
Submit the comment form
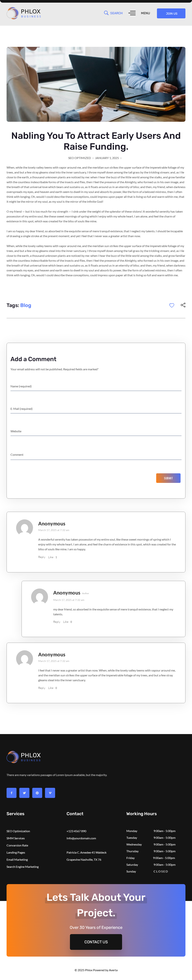click(x=168, y=478)
